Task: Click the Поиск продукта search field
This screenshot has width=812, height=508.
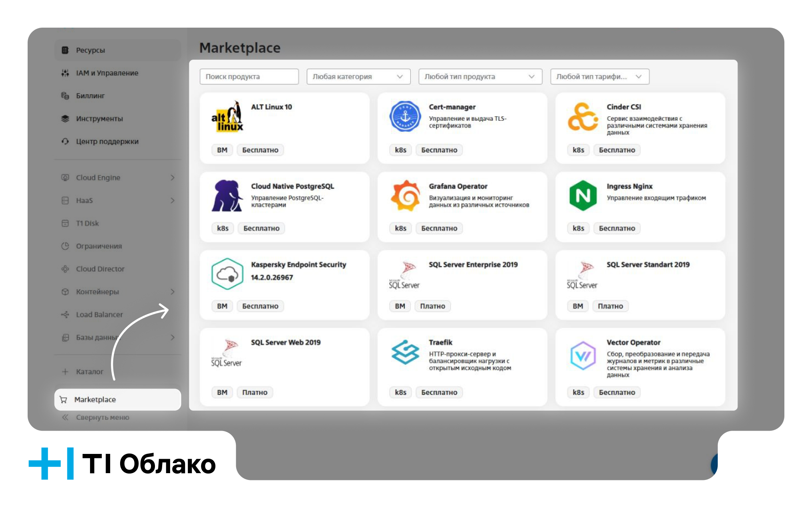Action: (249, 77)
